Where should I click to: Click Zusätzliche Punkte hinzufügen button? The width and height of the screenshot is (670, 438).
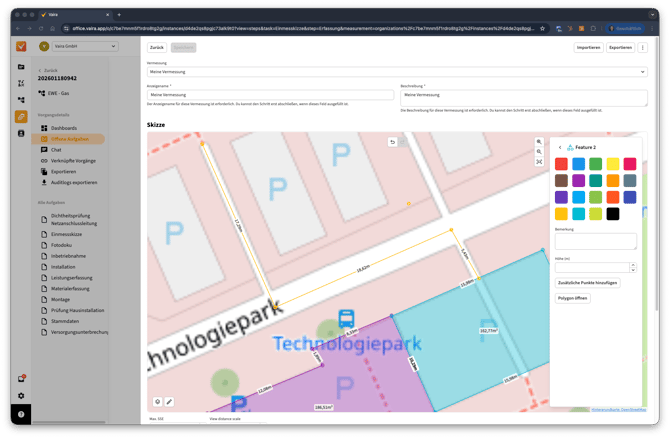(x=587, y=283)
